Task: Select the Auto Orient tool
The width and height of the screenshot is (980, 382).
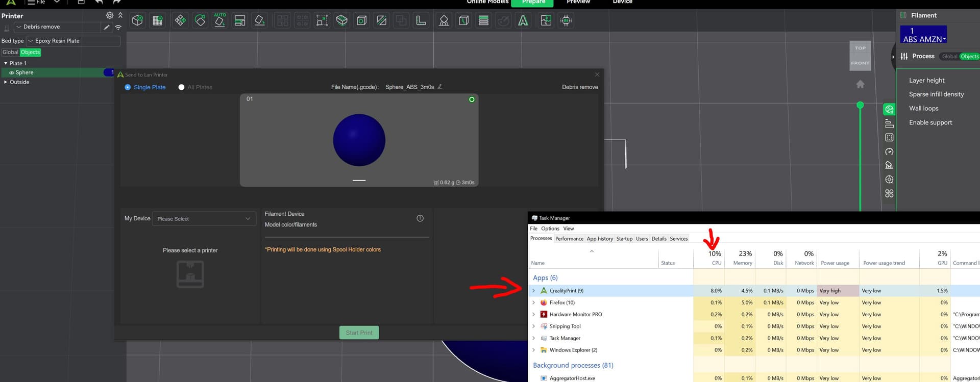Action: click(x=220, y=20)
